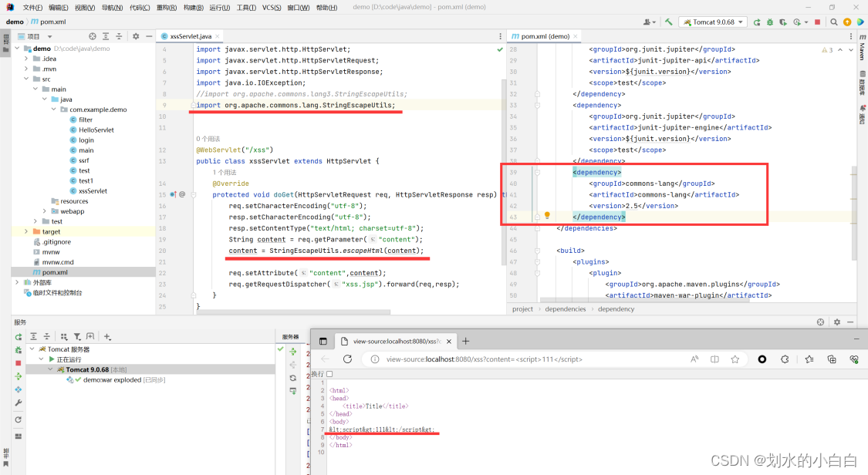This screenshot has width=868, height=475.
Task: Expand the .idea folder
Action: [26, 59]
